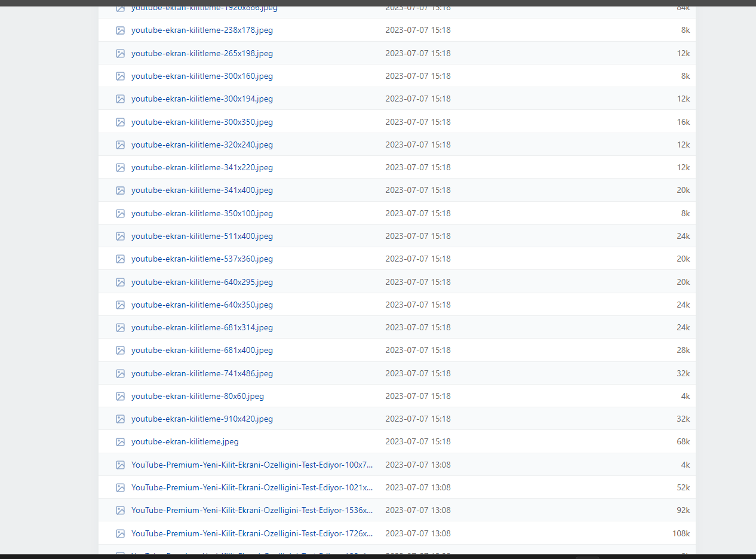This screenshot has width=756, height=559.
Task: Click the date in the 238x178.jpeg row
Action: [x=418, y=30]
